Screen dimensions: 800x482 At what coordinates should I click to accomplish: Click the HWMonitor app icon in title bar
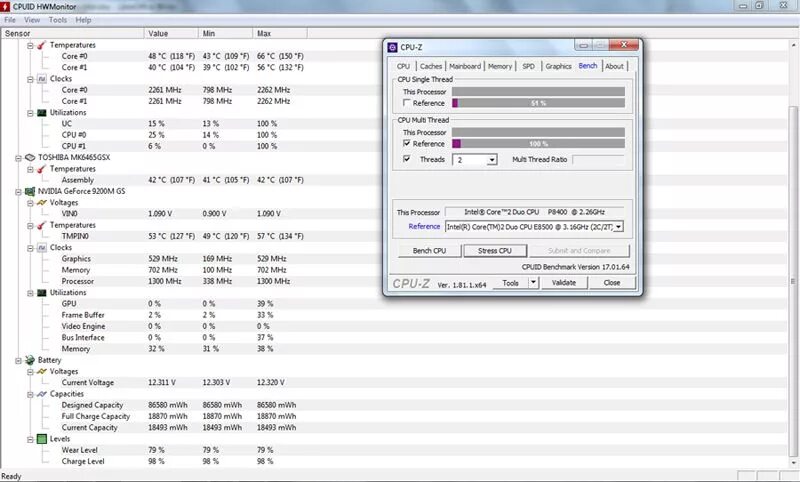point(5,7)
